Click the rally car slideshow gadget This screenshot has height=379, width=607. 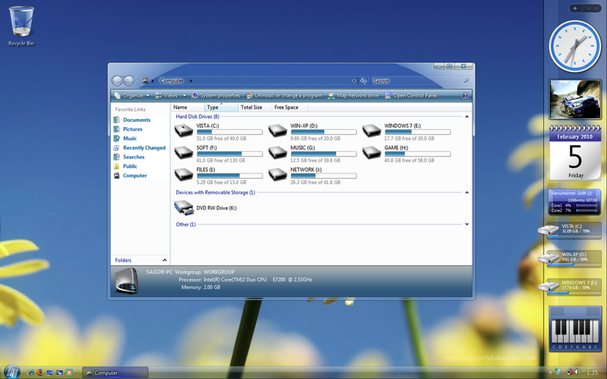pyautogui.click(x=575, y=99)
